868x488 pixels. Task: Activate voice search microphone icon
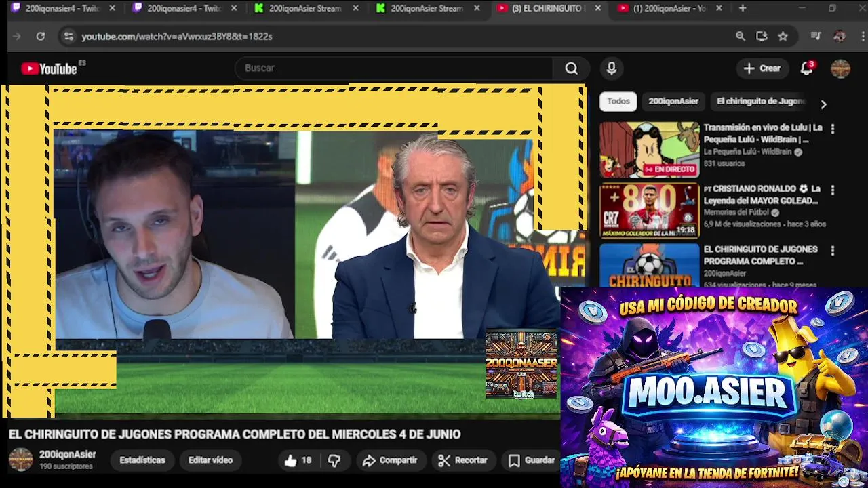tap(612, 68)
